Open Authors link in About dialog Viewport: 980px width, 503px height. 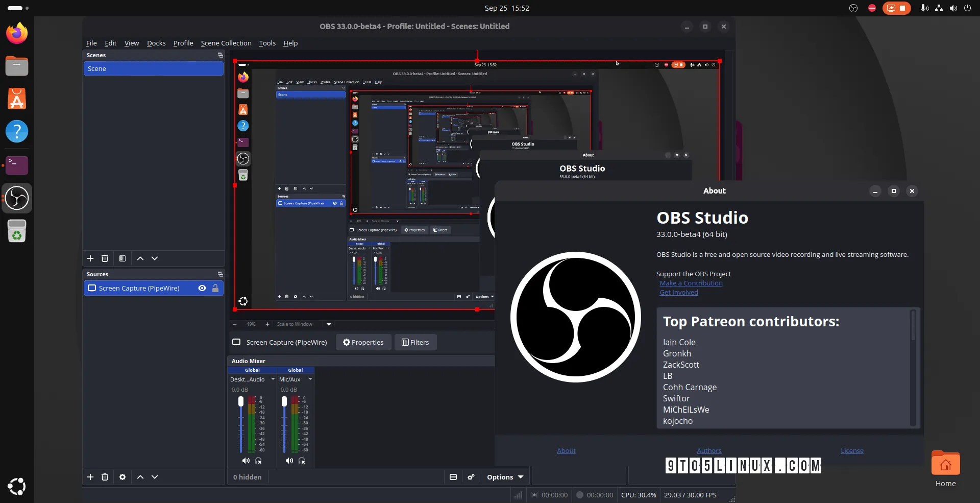[x=709, y=450]
